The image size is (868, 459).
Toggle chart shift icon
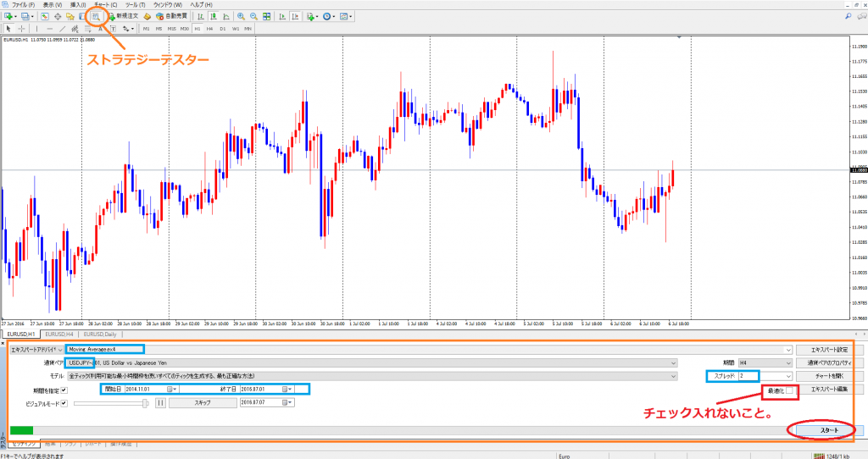(x=295, y=17)
